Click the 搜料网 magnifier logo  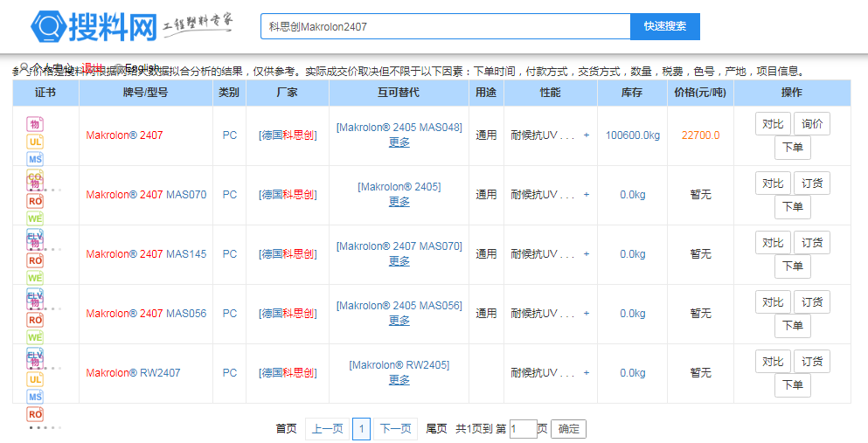47,27
